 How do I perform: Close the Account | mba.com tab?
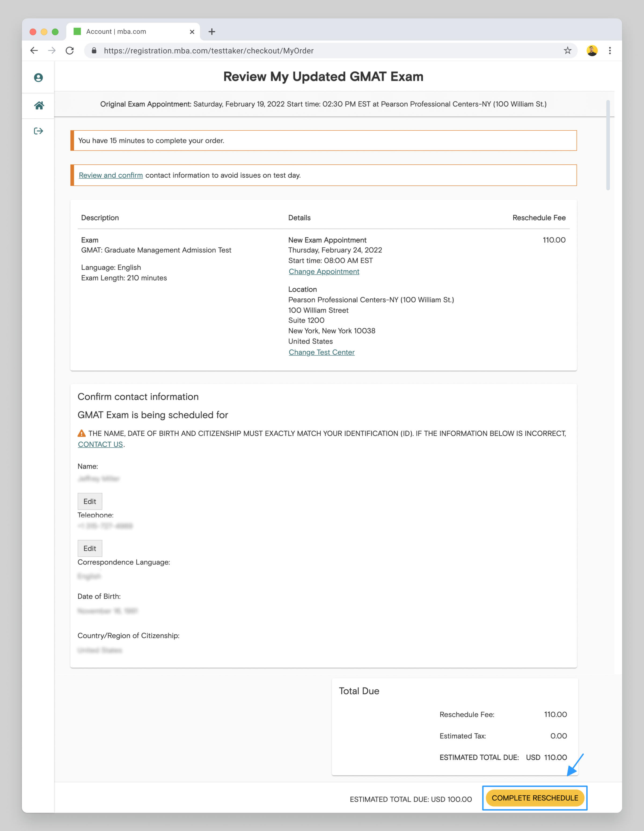(x=192, y=32)
